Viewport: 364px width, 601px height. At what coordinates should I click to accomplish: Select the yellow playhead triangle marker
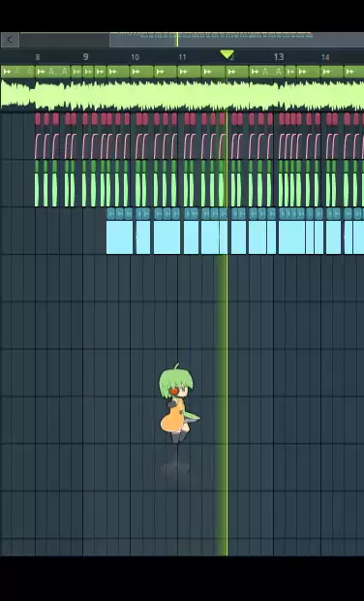click(x=227, y=55)
